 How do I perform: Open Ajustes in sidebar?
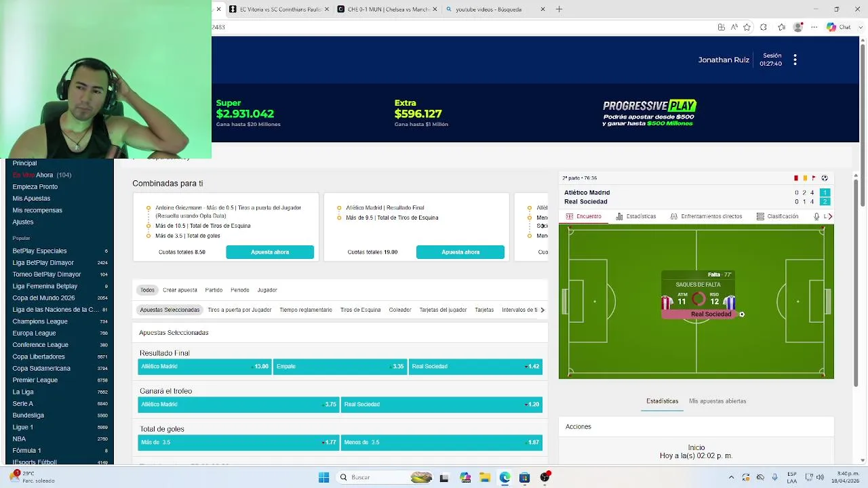[x=22, y=222]
